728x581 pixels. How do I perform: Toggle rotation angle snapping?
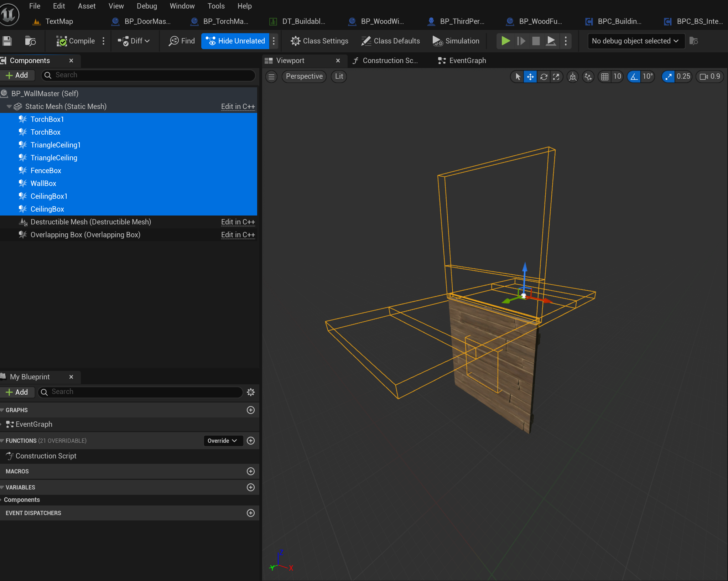pos(634,77)
